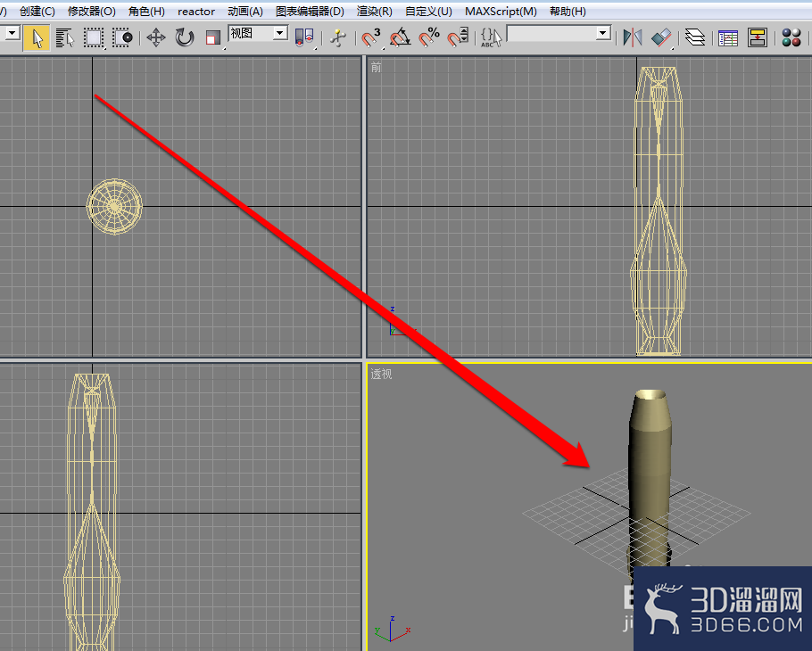The height and width of the screenshot is (651, 812).
Task: Toggle the Window/Crossing selection icon
Action: click(x=122, y=37)
